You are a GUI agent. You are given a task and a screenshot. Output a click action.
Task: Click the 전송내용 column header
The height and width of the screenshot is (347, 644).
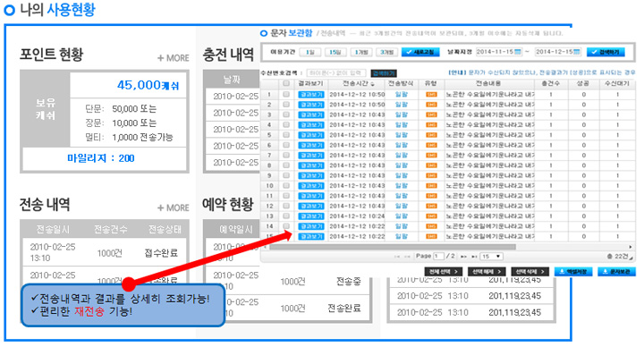point(488,83)
